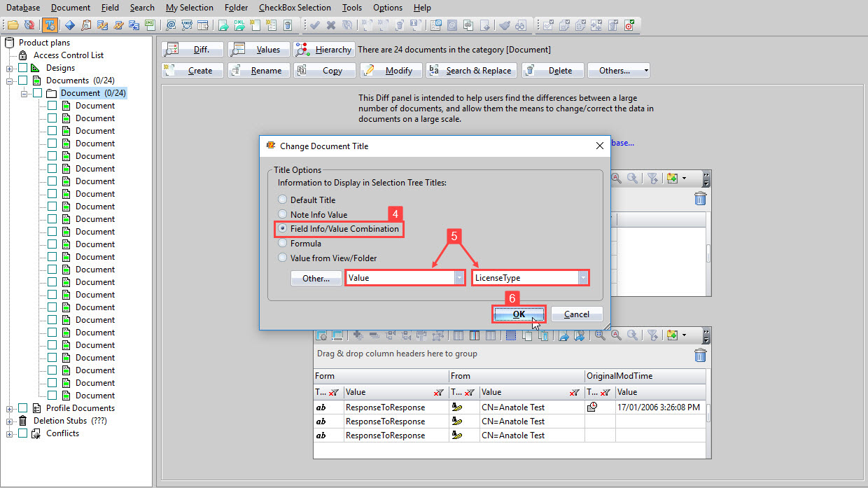Click the green IMI toolbar icon
Screen dimensions: 868x488
pyautogui.click(x=149, y=25)
